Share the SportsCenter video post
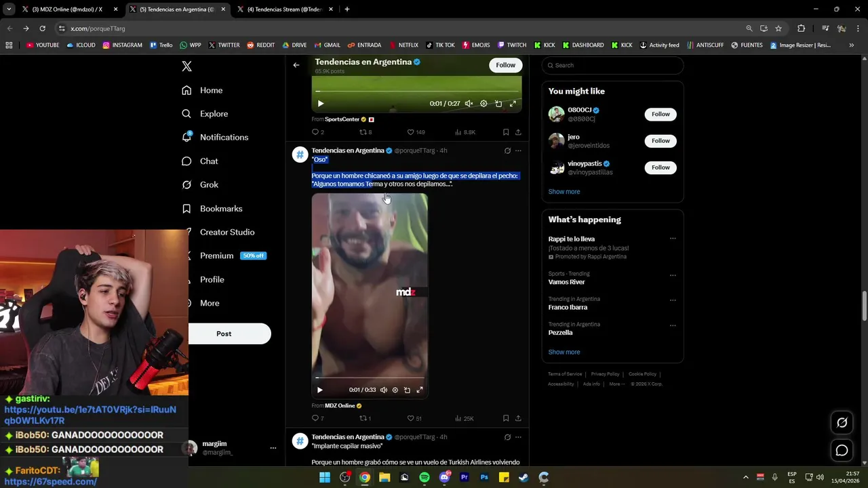Viewport: 868px width, 488px height. pyautogui.click(x=518, y=132)
